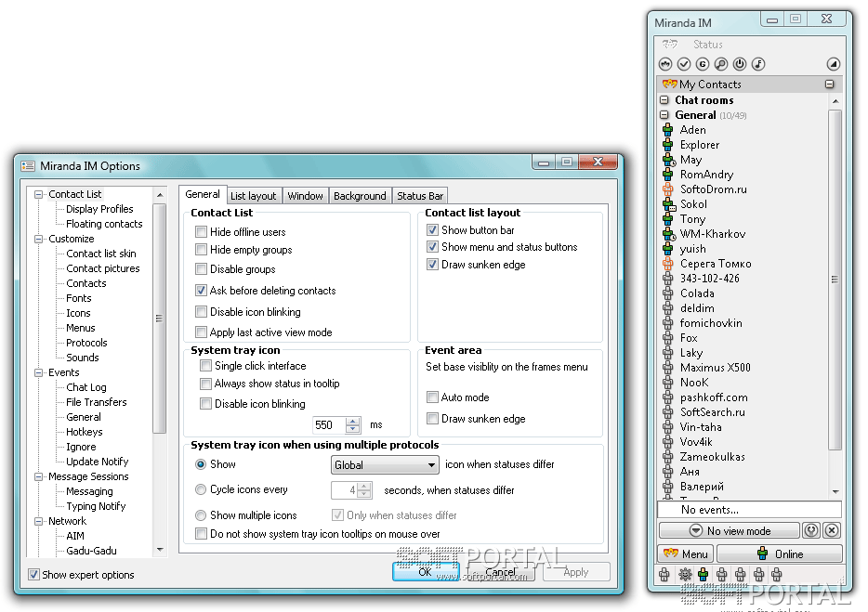Click the checkmark icon in button bar
This screenshot has height=612, width=868.
click(x=684, y=64)
